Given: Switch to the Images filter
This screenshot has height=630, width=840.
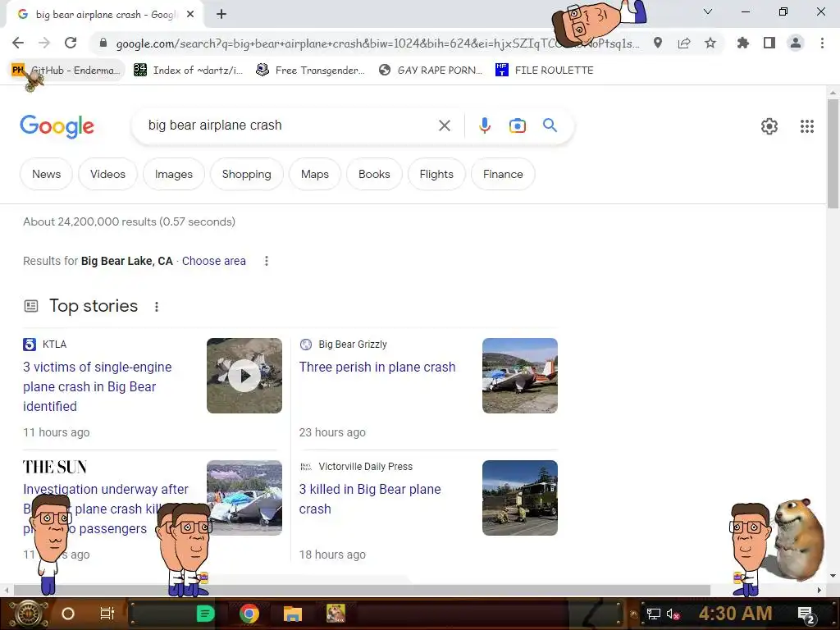Looking at the screenshot, I should pyautogui.click(x=174, y=174).
